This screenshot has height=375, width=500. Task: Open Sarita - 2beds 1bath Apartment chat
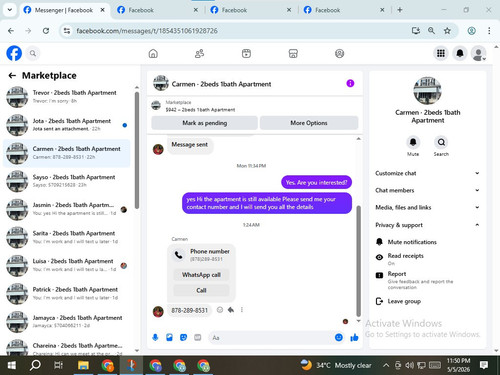click(x=67, y=237)
